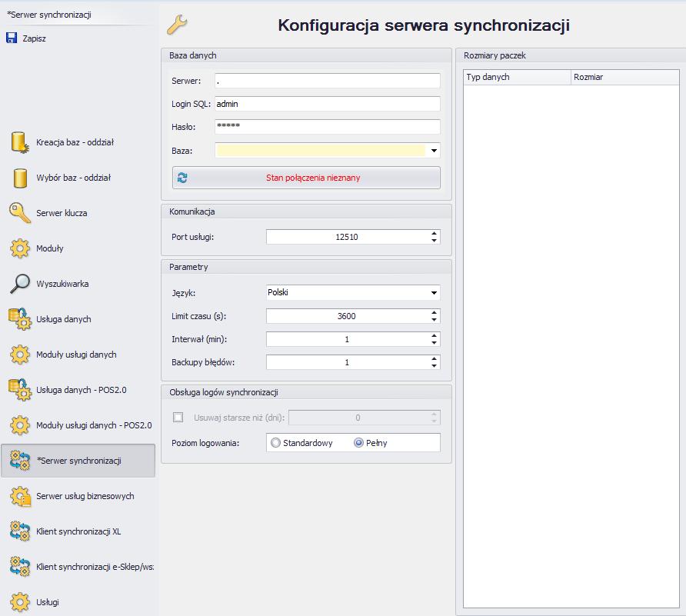The image size is (686, 616).
Task: Click the wrench configuration header icon
Action: click(x=177, y=25)
